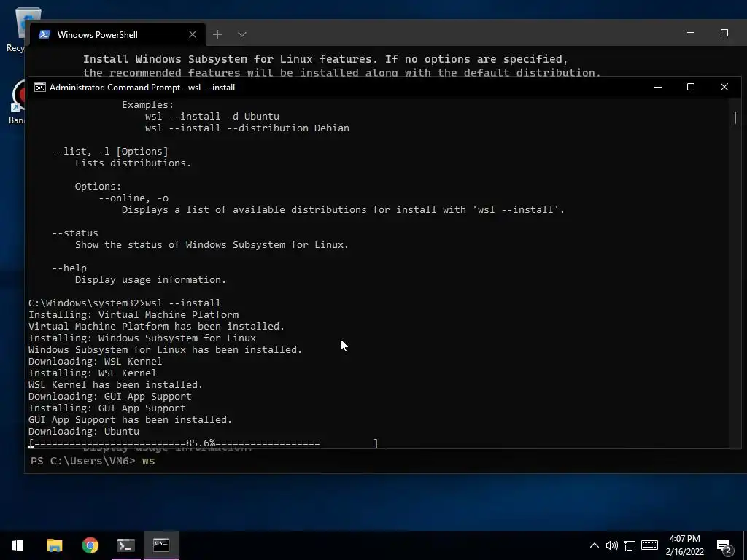Viewport: 747px width, 560px height.
Task: Show hidden system tray icons
Action: click(x=594, y=545)
